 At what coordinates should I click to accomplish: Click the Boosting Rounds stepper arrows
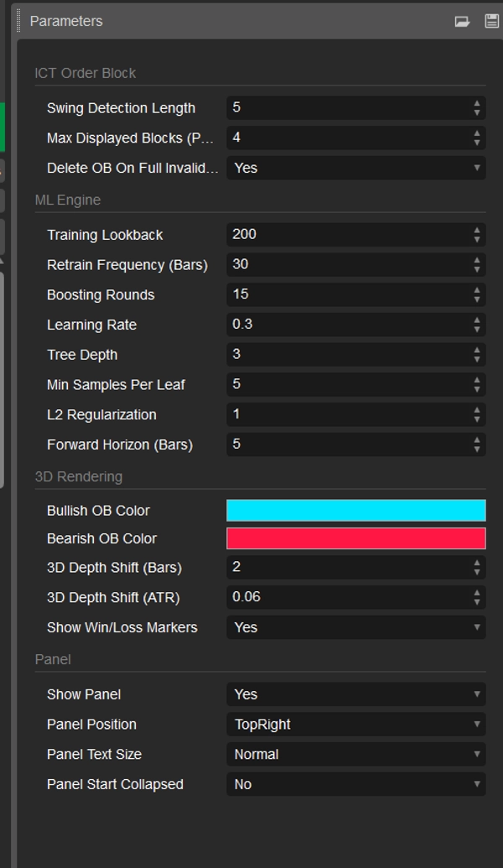click(x=477, y=294)
